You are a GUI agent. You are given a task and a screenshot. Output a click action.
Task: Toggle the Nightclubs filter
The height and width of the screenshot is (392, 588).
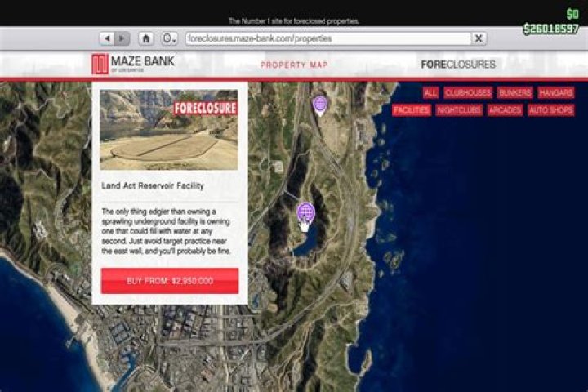(x=458, y=110)
